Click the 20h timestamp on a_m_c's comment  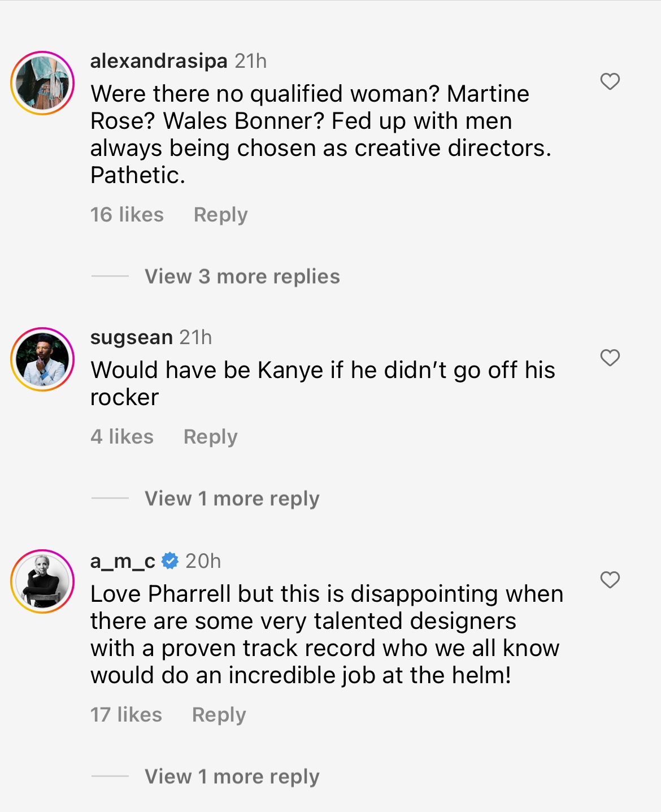click(203, 561)
